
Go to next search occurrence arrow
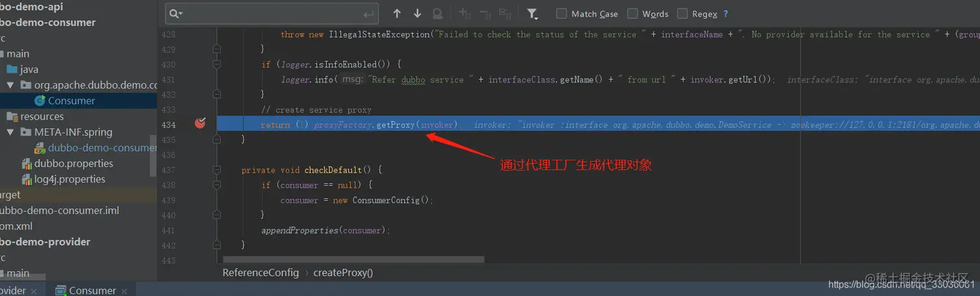pos(417,14)
